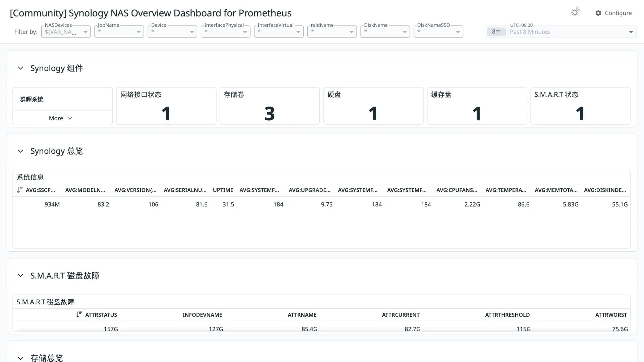Open the InterfacePhysical filter dropdown
Viewport: 644px width, 362px height.
coord(225,32)
